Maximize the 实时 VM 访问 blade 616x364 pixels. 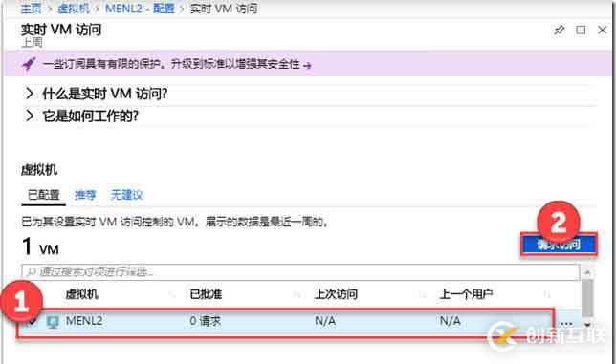click(x=581, y=30)
